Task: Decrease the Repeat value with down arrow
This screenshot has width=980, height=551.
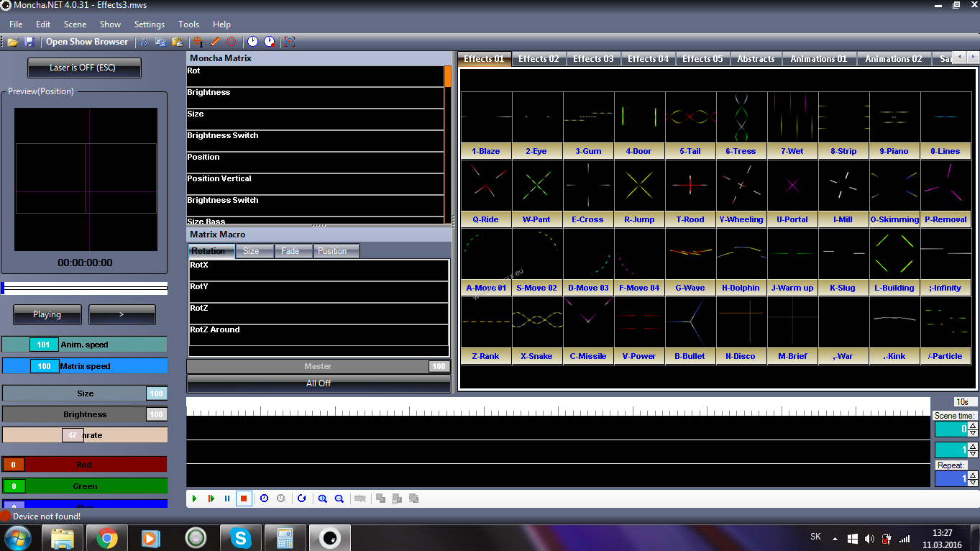Action: tap(973, 481)
